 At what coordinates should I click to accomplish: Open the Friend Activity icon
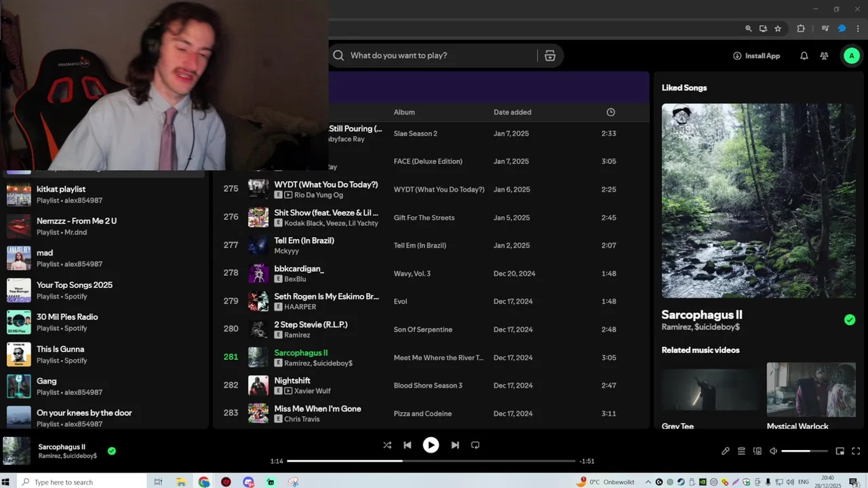coord(824,56)
